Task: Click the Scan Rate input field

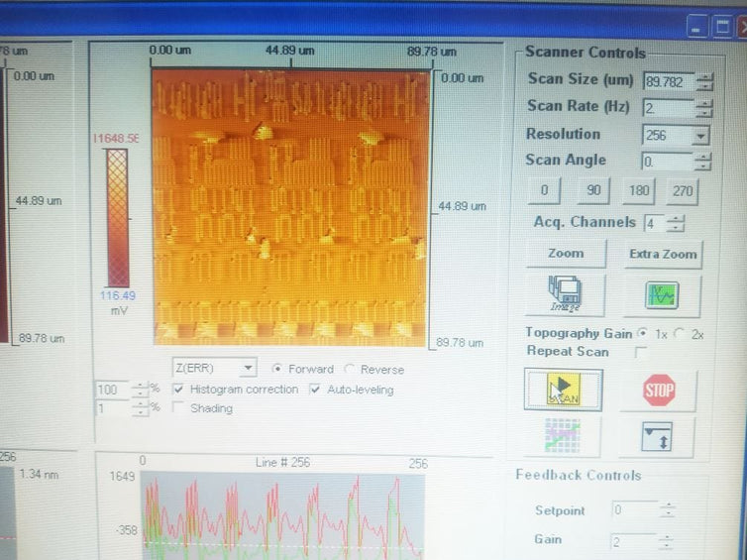Action: [669, 109]
